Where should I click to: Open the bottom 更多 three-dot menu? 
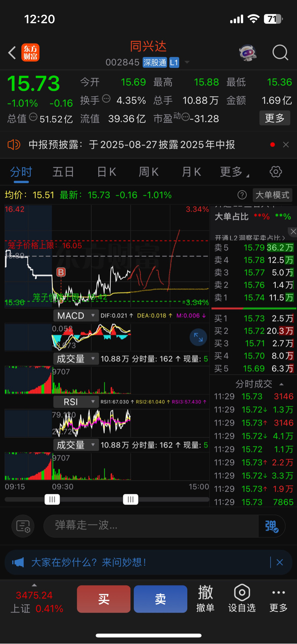point(278,599)
